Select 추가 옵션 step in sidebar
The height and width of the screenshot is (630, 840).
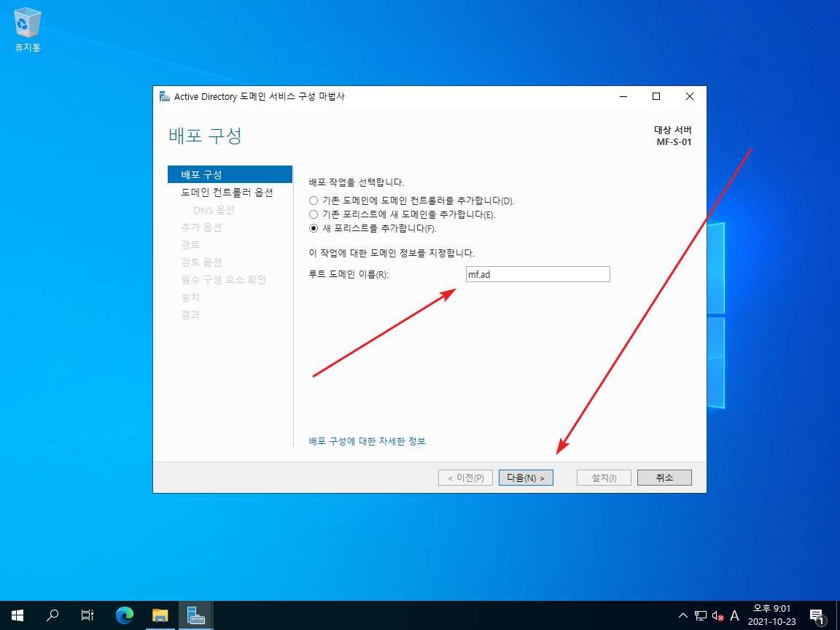tap(201, 227)
